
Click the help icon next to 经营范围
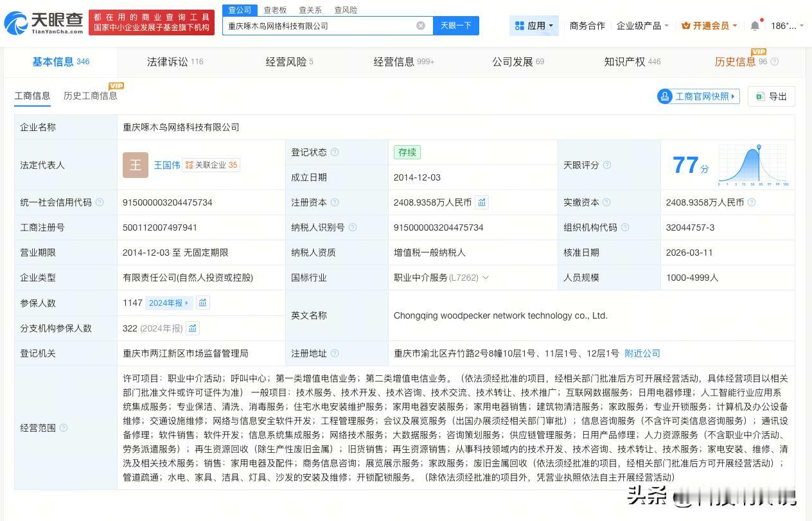(64, 428)
